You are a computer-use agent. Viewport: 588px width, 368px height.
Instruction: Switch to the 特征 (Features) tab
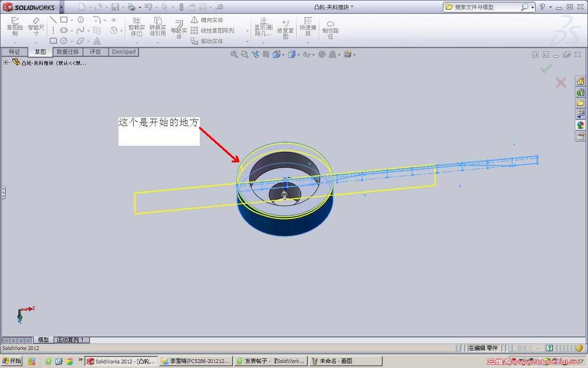tap(14, 52)
